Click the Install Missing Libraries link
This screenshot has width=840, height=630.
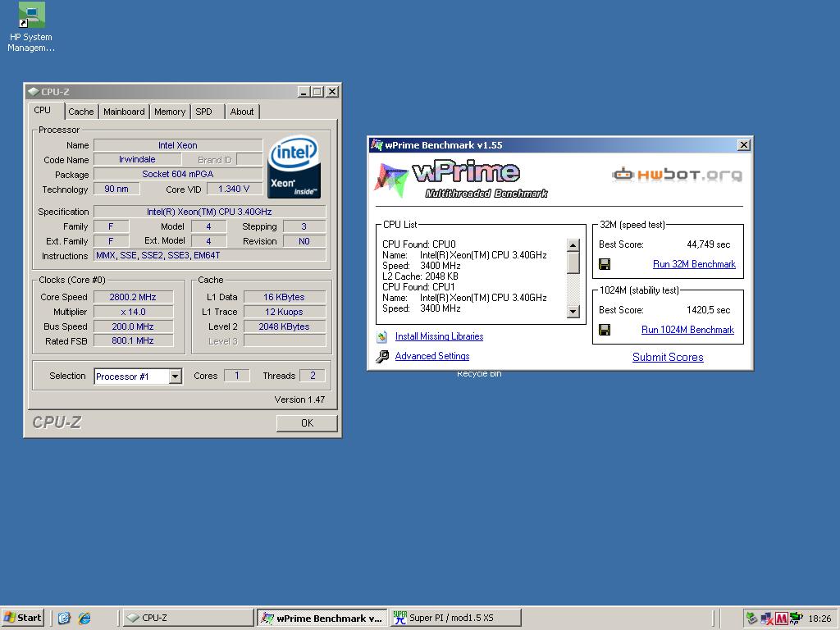coord(439,336)
